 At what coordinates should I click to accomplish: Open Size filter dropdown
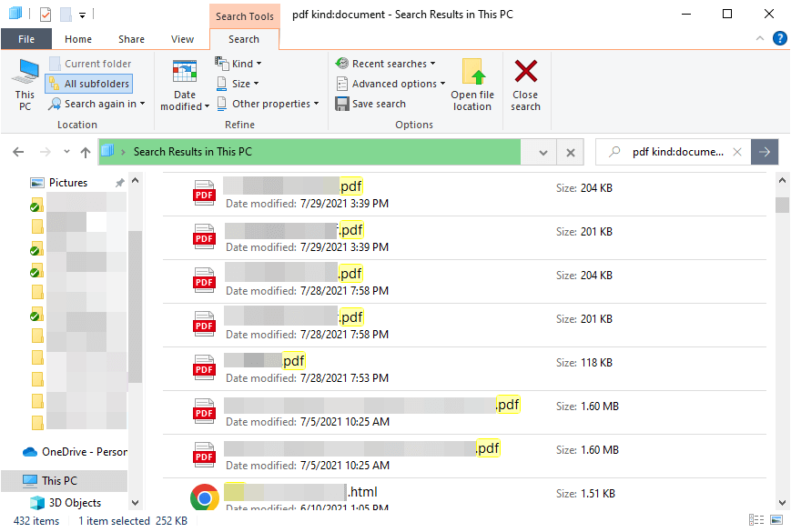click(x=238, y=84)
